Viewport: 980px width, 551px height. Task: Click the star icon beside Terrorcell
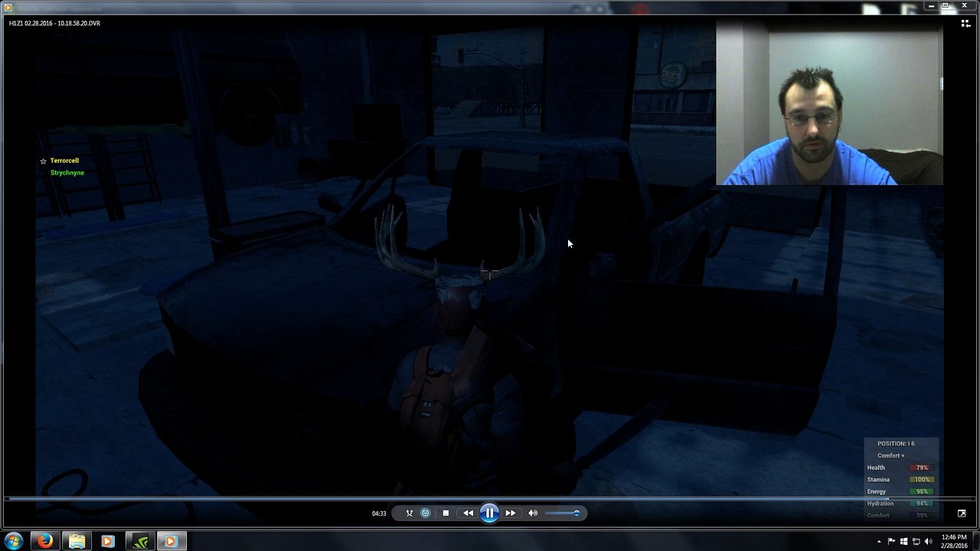coord(44,161)
